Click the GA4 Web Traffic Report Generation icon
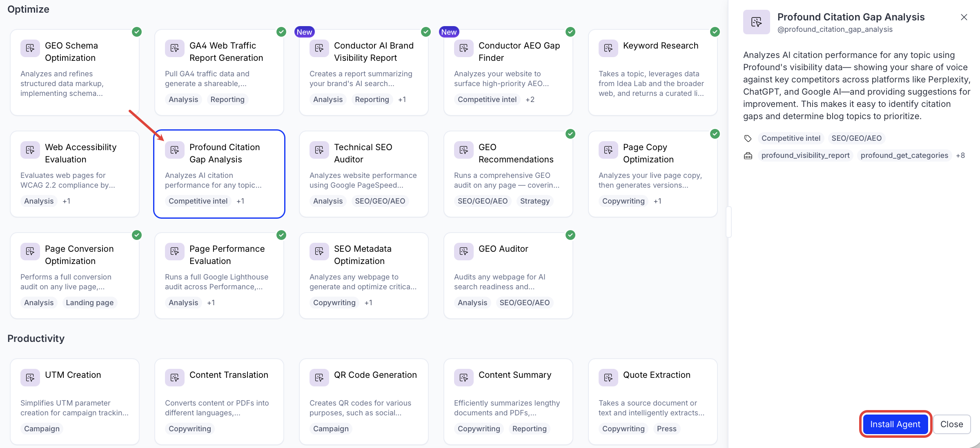This screenshot has height=448, width=980. click(175, 48)
